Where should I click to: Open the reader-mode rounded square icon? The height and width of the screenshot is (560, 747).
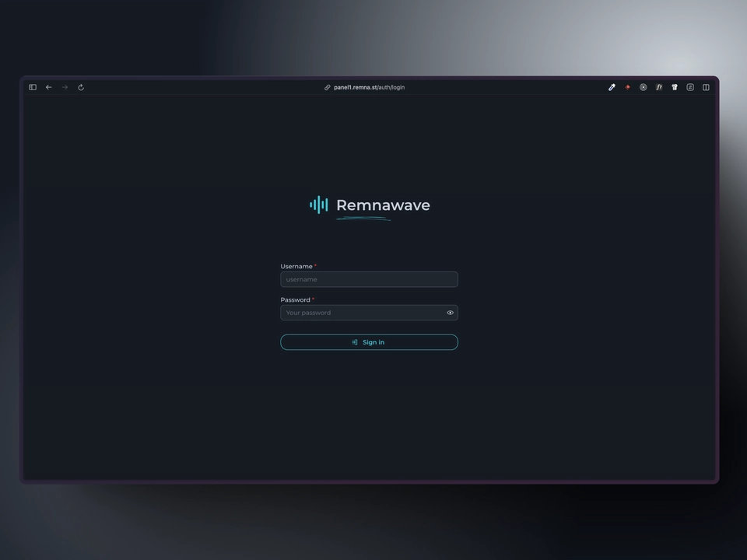[x=690, y=87]
